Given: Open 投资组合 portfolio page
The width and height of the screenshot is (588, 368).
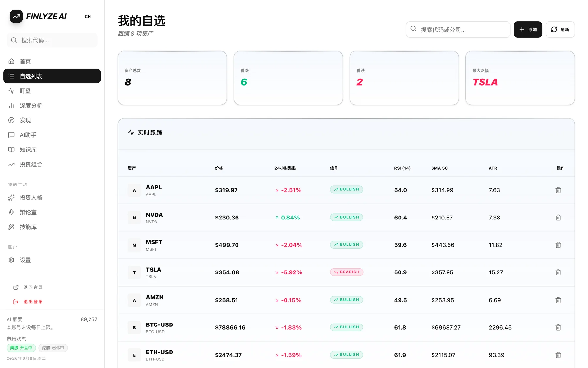Looking at the screenshot, I should point(52,164).
